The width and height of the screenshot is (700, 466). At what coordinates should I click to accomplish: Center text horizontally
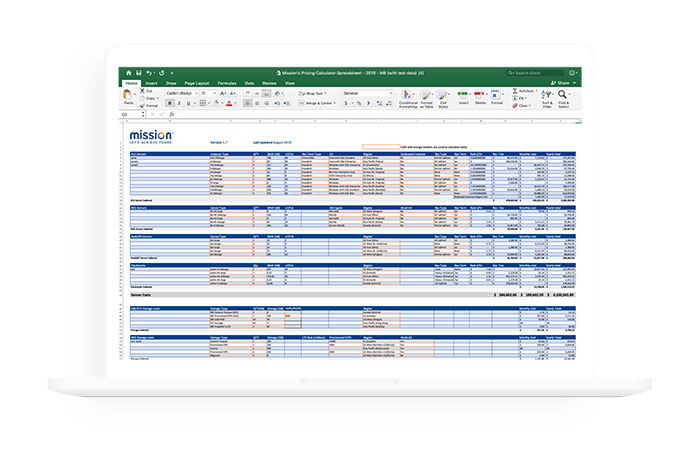[257, 103]
